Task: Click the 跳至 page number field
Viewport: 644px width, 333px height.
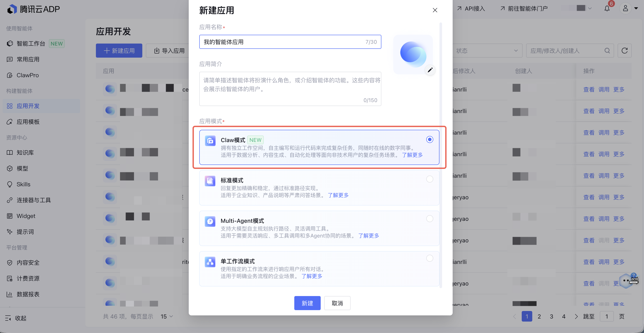Action: click(x=607, y=317)
